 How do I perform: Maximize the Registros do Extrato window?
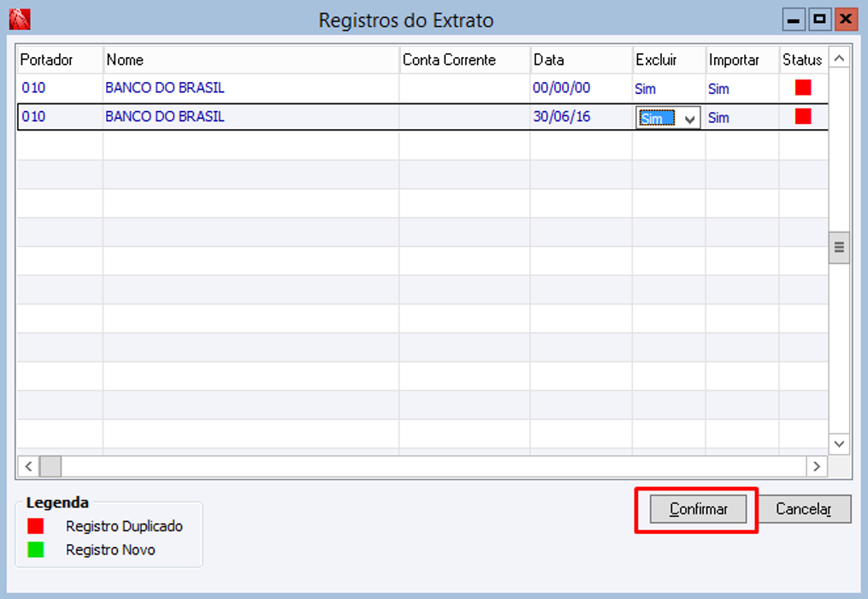tap(820, 20)
